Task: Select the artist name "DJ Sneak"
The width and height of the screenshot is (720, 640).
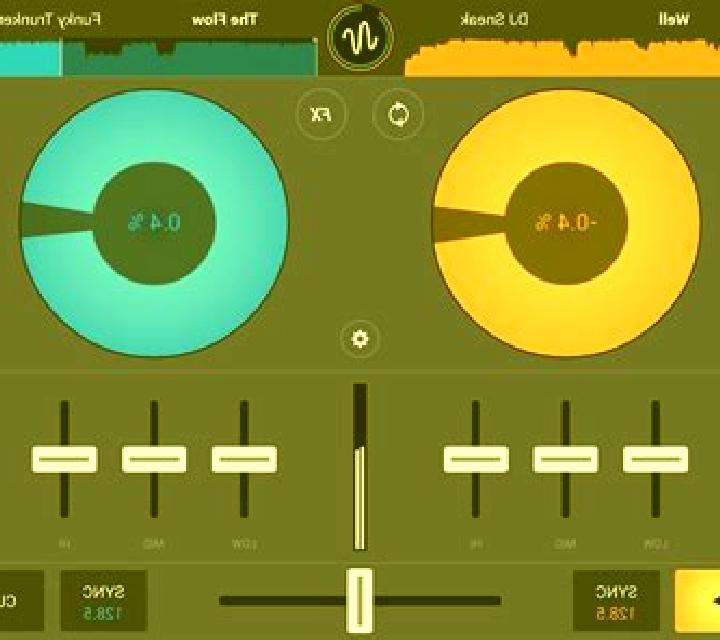Action: pyautogui.click(x=494, y=19)
